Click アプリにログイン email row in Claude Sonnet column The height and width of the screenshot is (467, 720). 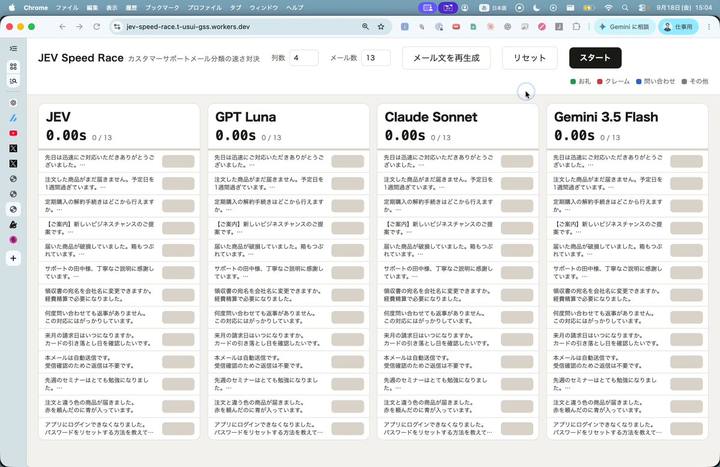458,428
